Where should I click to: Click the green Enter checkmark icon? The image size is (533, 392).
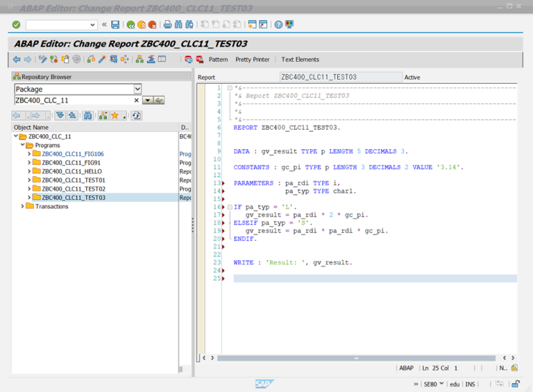tap(16, 24)
